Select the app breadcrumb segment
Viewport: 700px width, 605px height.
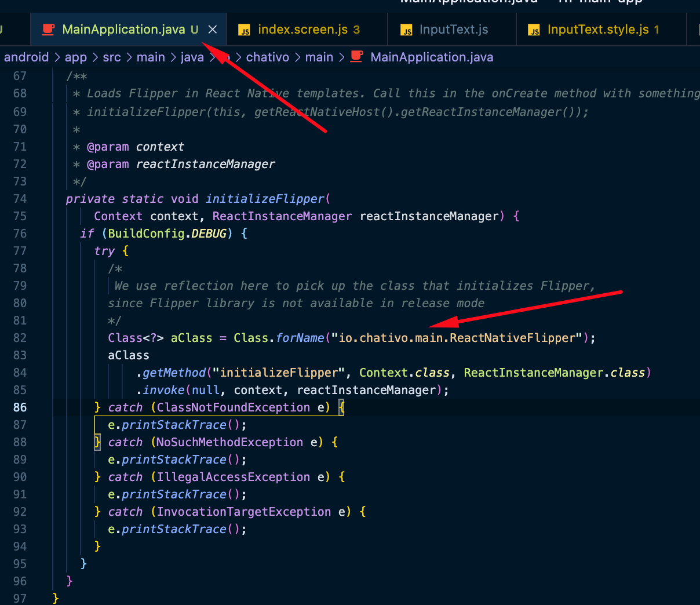pos(75,57)
